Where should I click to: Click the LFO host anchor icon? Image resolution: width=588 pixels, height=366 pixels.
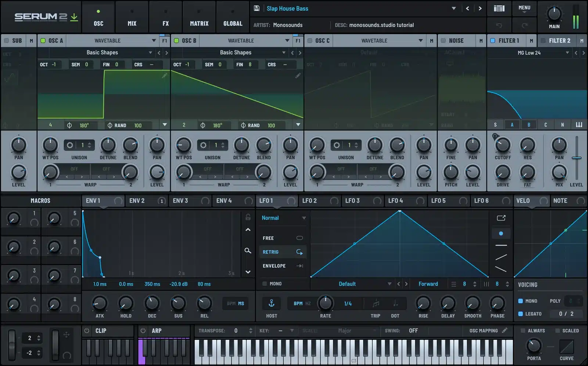(272, 303)
